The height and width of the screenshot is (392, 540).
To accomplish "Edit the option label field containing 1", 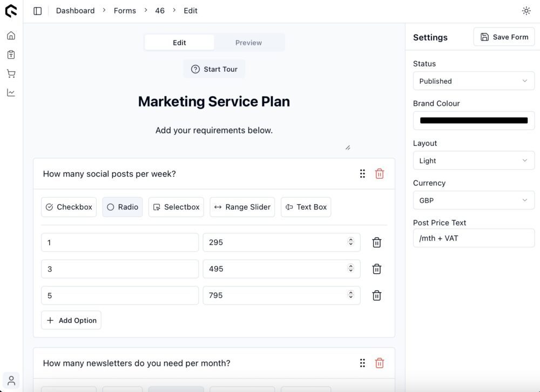I will click(120, 242).
